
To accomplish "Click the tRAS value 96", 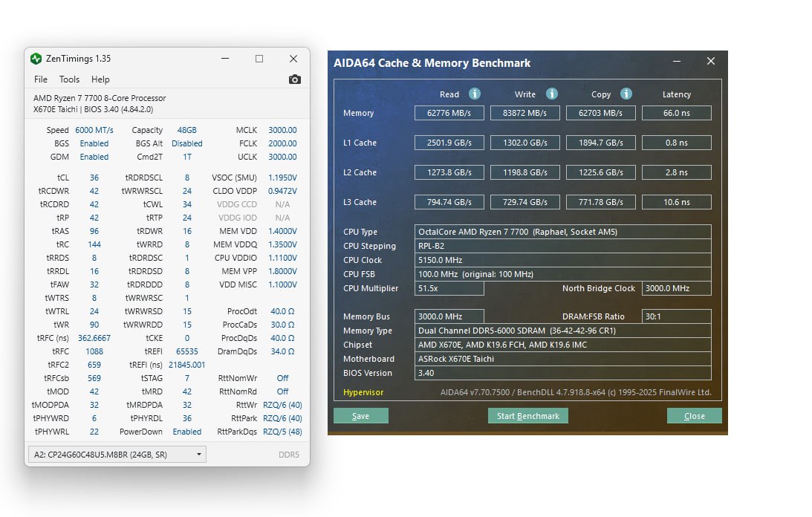I will click(x=94, y=231).
